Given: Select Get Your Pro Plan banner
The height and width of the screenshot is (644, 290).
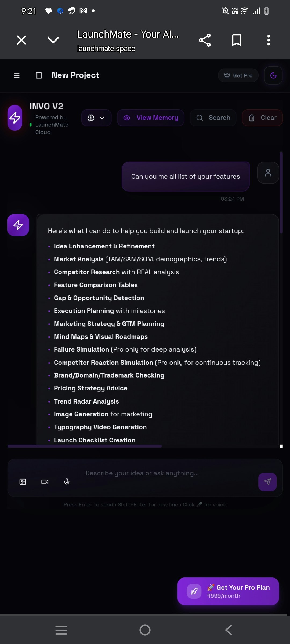Looking at the screenshot, I should click(228, 591).
